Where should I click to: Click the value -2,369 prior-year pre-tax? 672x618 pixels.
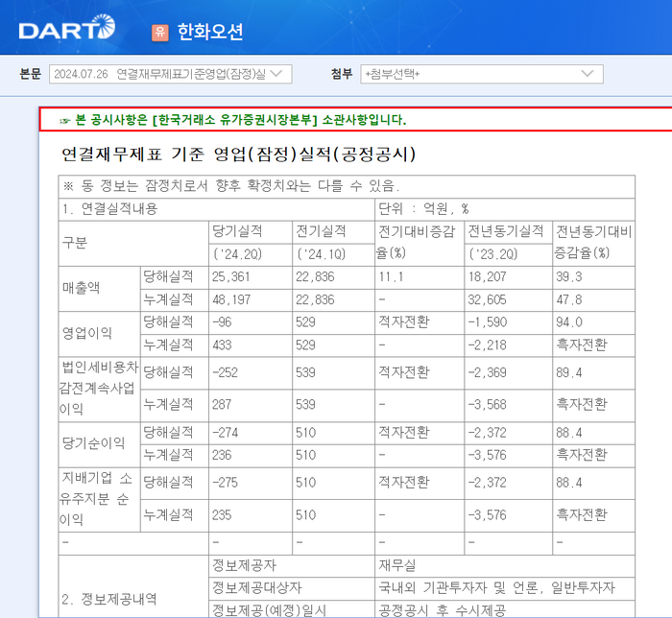coord(488,372)
